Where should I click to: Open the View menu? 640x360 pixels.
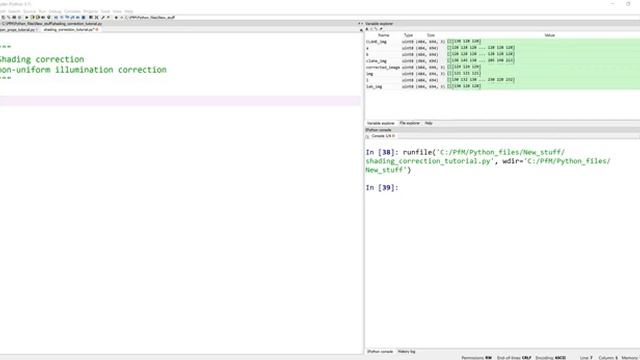click(117, 11)
